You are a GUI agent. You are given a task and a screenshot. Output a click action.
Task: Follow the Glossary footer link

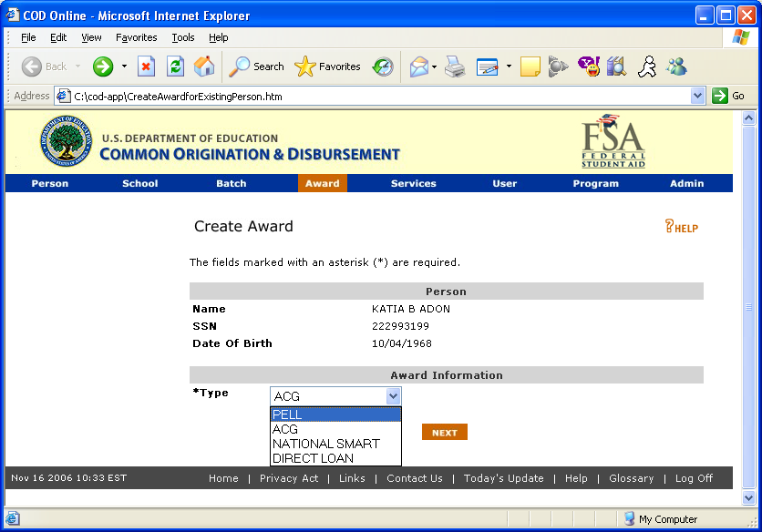[x=632, y=478]
